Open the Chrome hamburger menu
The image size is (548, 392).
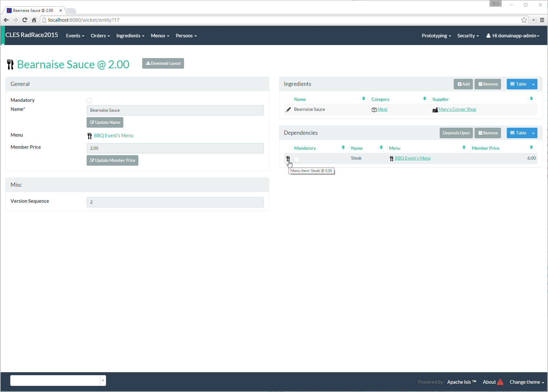pyautogui.click(x=542, y=20)
